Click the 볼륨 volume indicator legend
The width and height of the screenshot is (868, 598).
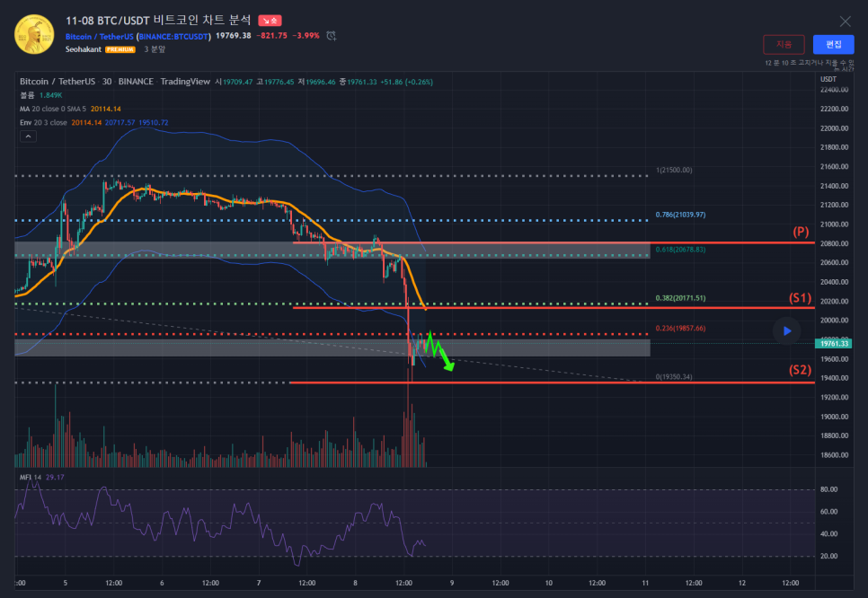click(x=27, y=94)
